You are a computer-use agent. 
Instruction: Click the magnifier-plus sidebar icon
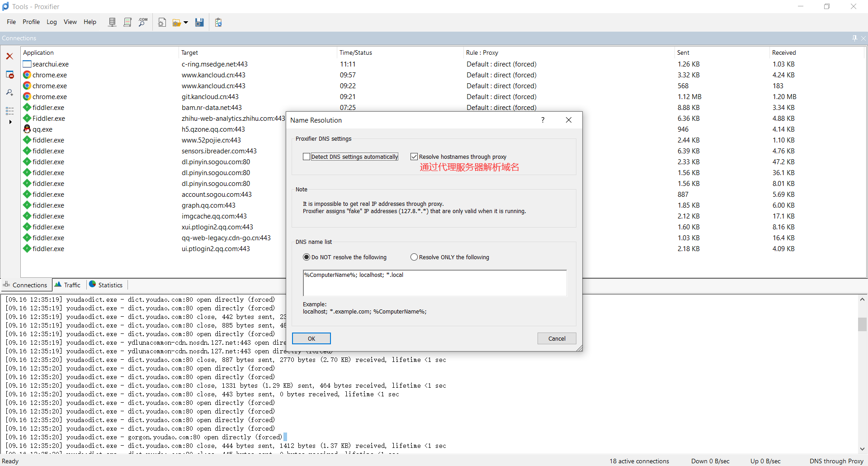[x=9, y=93]
